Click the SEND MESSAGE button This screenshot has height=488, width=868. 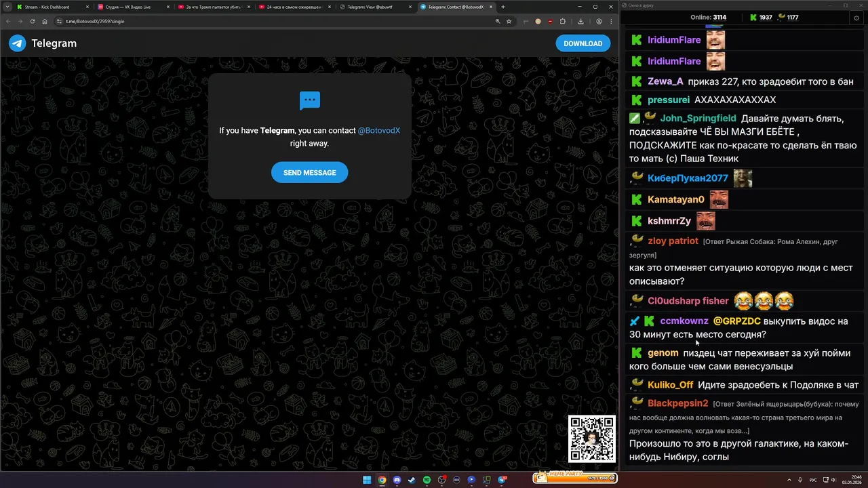pyautogui.click(x=309, y=173)
